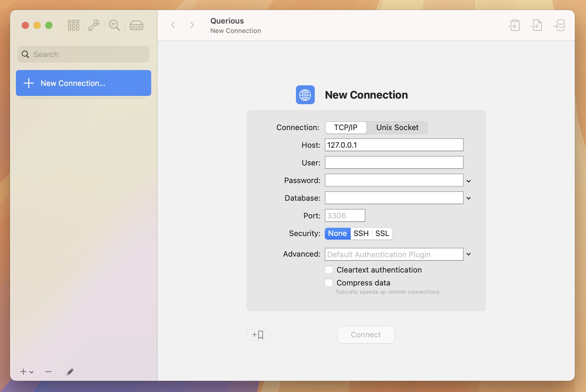Select New Connection... in the sidebar
Screen dimensions: 586x392
point(84,83)
